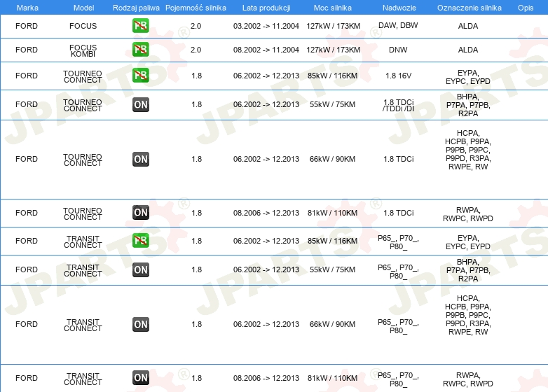Viewport: 548px width, 392px height.
Task: Click the Oznaczenie silnika column header
Action: 469,8
